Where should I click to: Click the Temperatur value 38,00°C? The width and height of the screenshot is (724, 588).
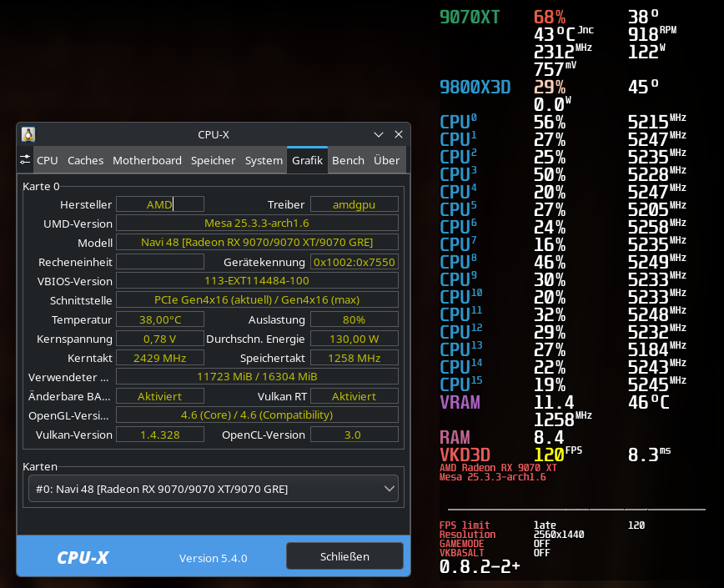coord(160,319)
